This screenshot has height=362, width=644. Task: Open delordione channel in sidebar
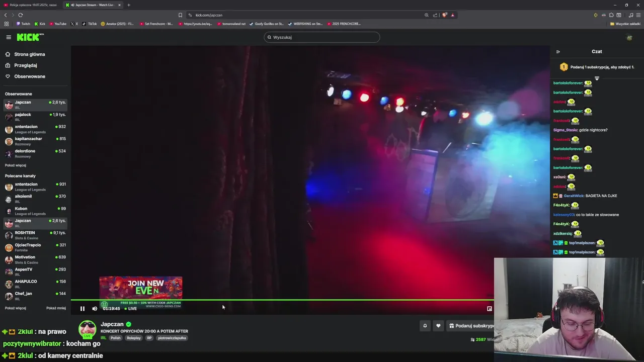[x=35, y=153]
